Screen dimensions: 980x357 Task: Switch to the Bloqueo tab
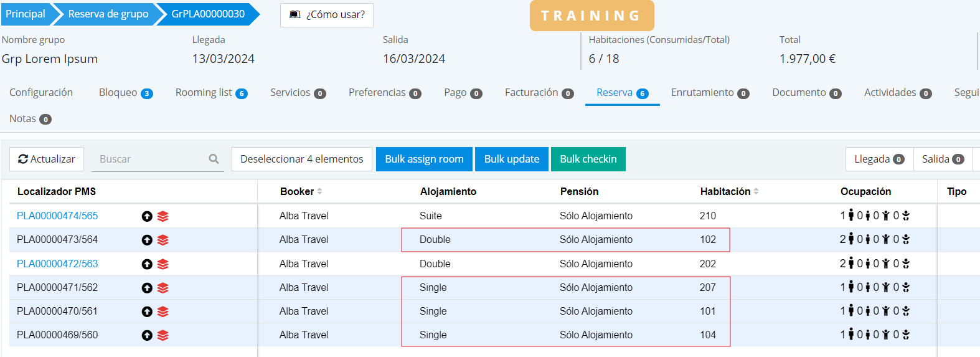[x=125, y=93]
